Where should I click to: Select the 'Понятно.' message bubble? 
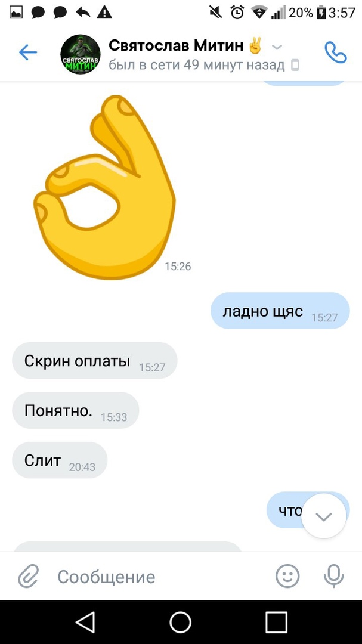(x=76, y=410)
